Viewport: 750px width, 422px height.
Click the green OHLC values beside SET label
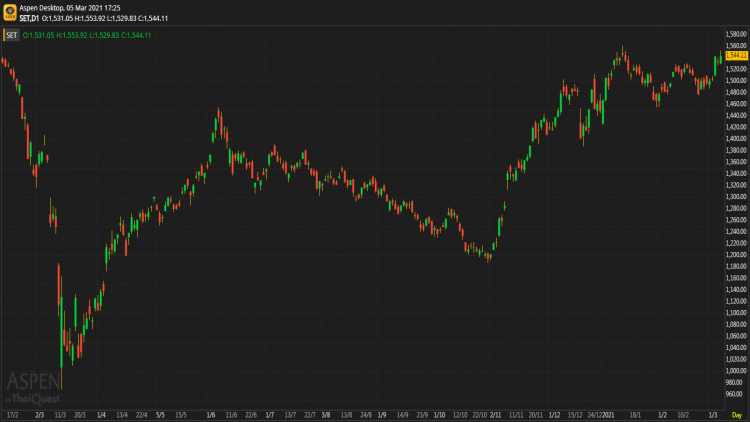click(x=87, y=35)
